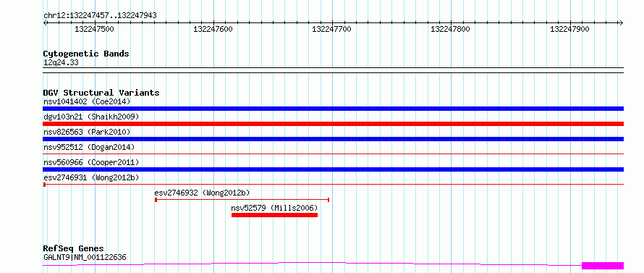Viewport: 644px width, 273px height.
Task: Click the nsv1041402 (Coe2014) label
Action: click(87, 101)
